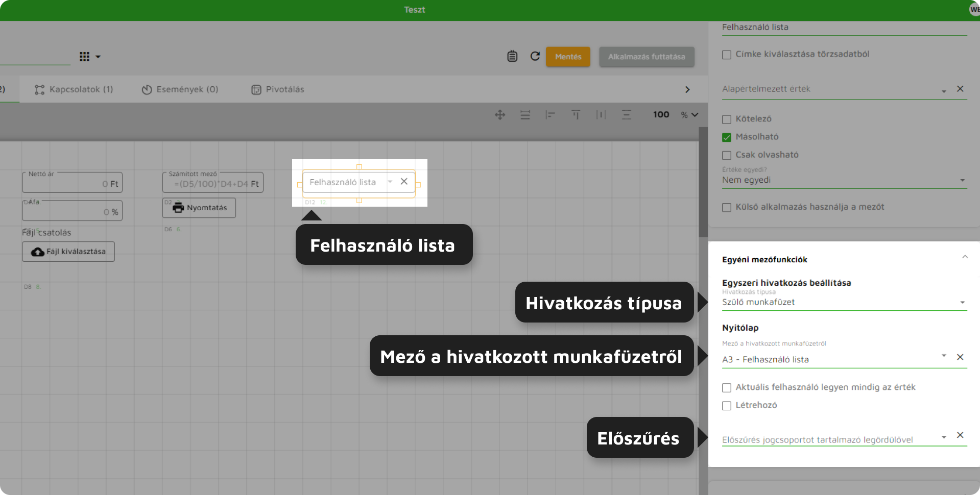Check Aktuális felhasználó legyen mindig az érték

point(727,388)
